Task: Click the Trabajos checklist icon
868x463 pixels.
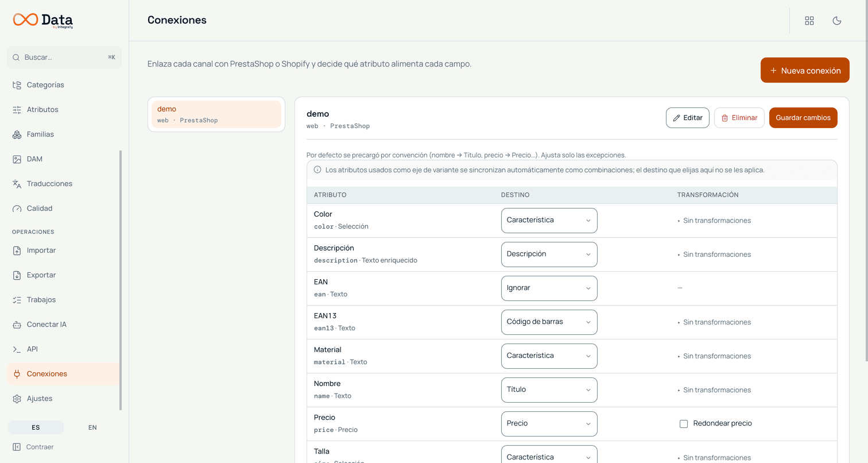Action: coord(17,300)
